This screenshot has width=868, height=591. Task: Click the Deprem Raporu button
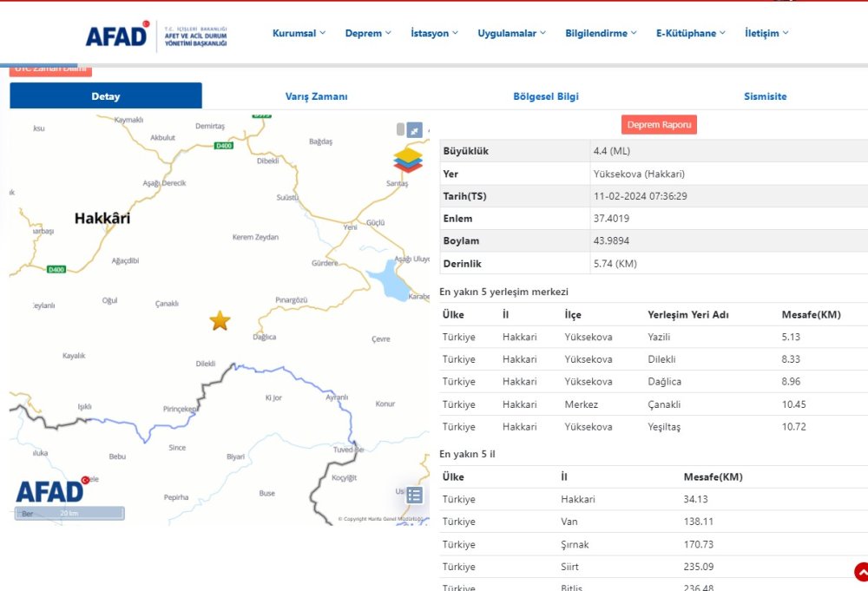tap(660, 124)
